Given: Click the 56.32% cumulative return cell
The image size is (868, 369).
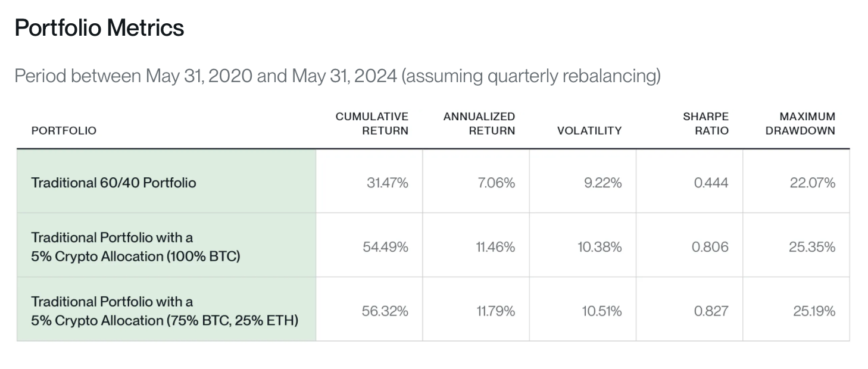Looking at the screenshot, I should (x=385, y=311).
